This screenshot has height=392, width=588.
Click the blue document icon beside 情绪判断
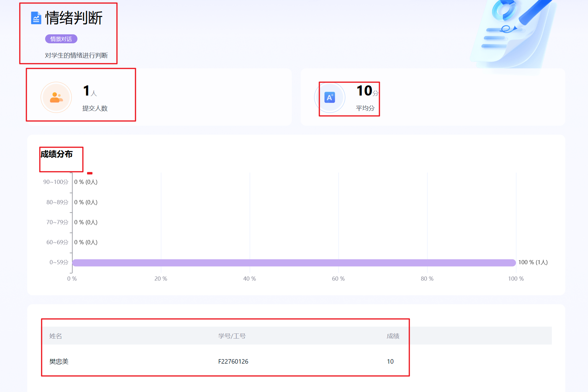coord(36,18)
